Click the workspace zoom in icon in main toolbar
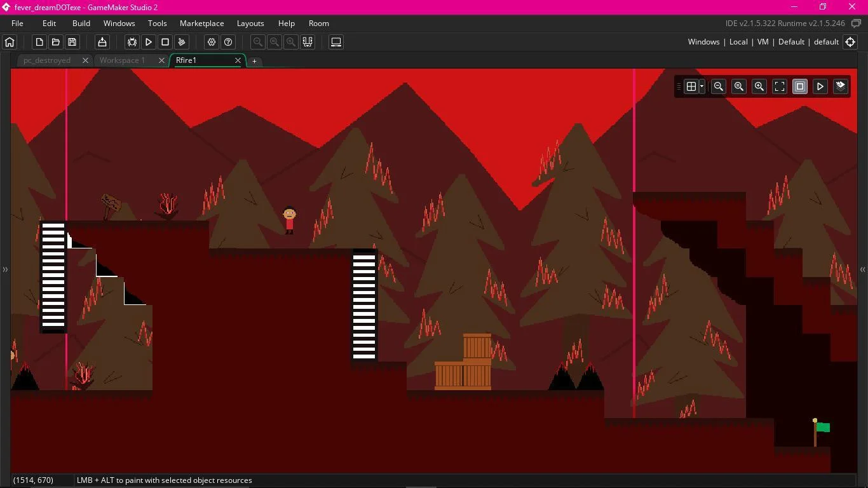 coord(291,42)
